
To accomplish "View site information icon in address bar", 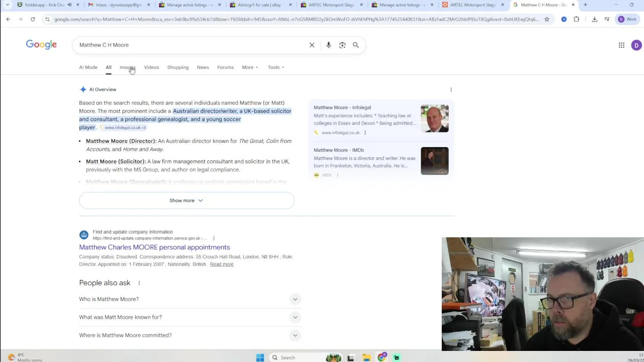I will coord(47,19).
